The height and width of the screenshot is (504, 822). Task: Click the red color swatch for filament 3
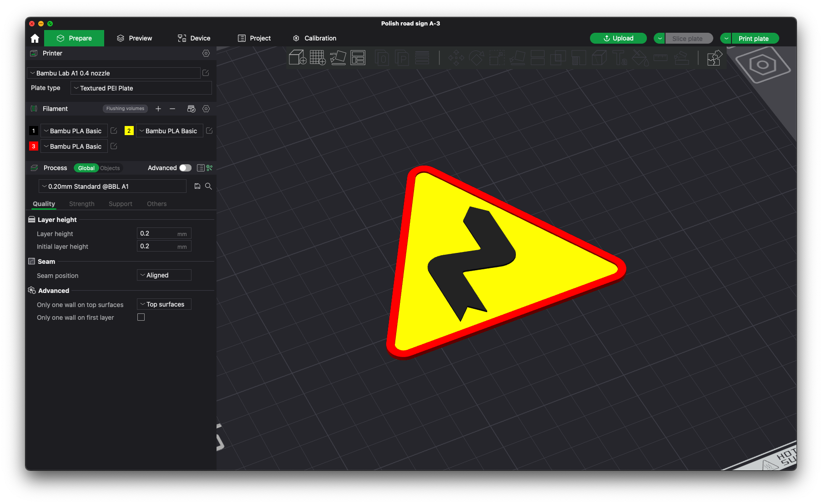[x=33, y=146]
